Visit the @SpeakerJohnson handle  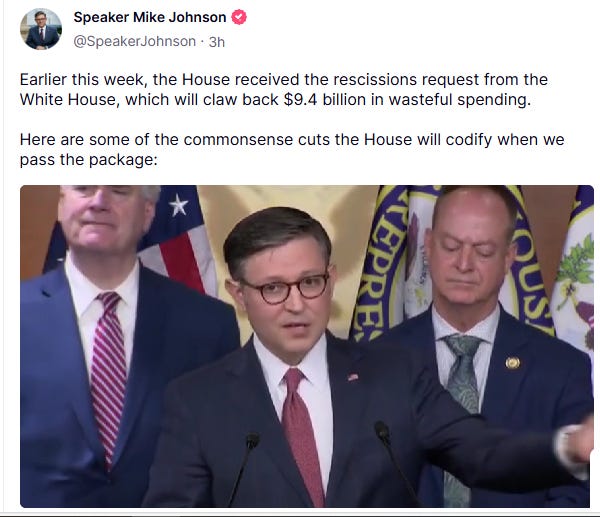click(134, 41)
